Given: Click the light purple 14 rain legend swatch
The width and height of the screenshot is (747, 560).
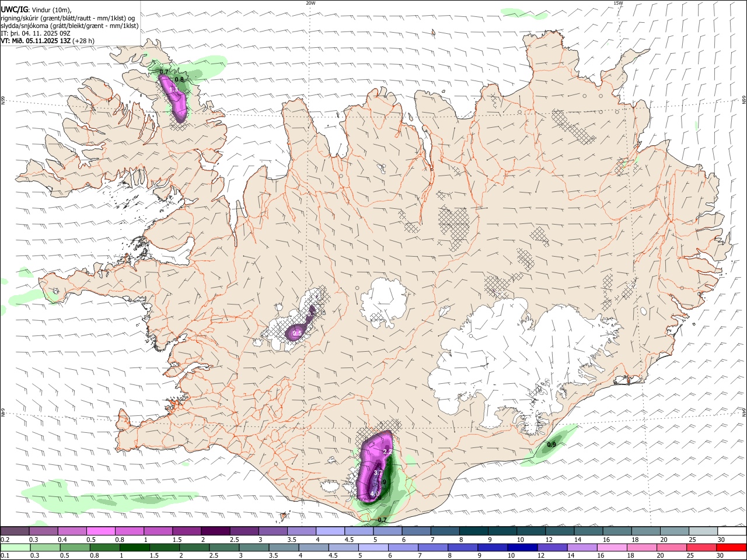Looking at the screenshot, I should tap(581, 547).
